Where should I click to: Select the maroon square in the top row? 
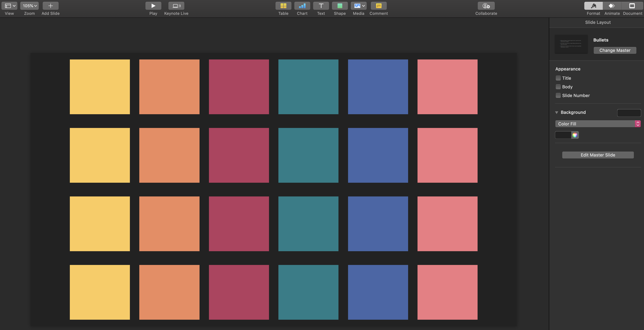(x=239, y=87)
